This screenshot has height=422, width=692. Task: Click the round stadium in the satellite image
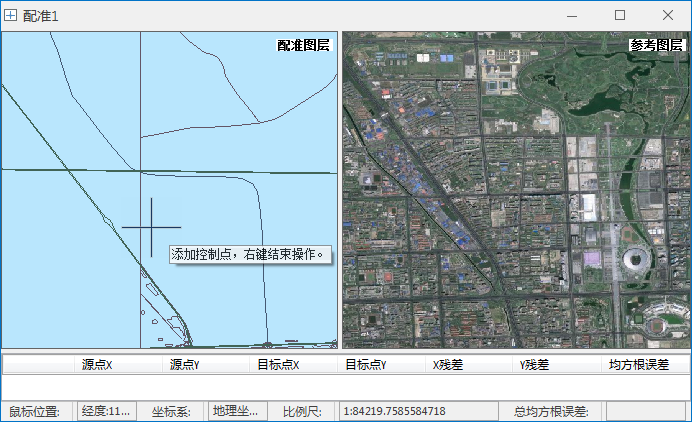[x=635, y=260]
